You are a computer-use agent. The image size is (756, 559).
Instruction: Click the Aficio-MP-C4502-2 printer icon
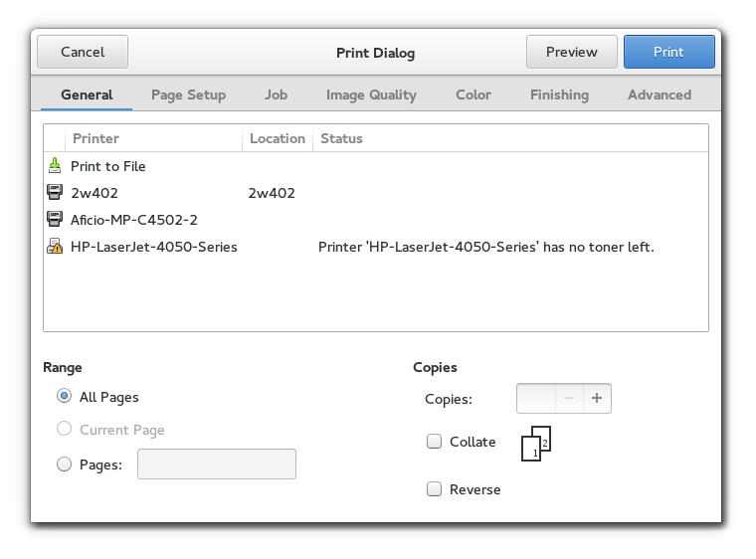[x=55, y=220]
